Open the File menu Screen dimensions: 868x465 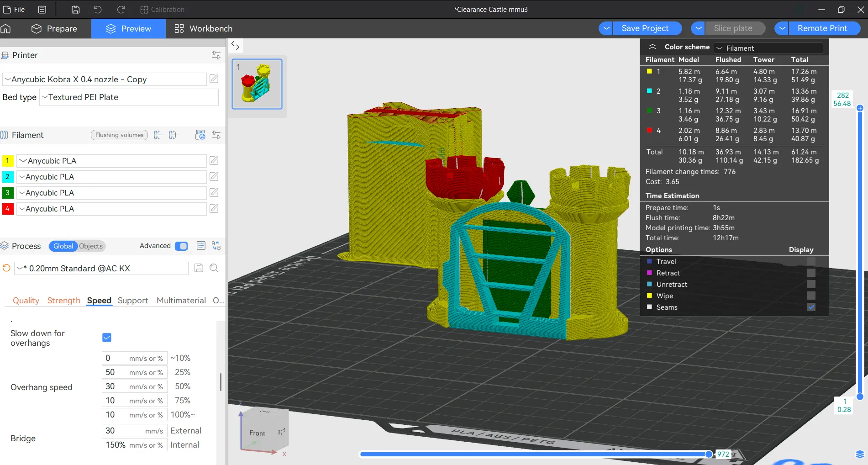point(14,9)
